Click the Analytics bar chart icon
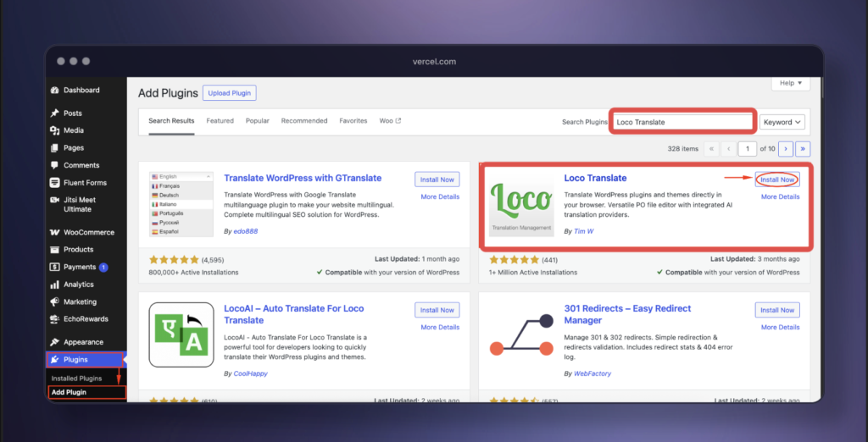 tap(54, 285)
